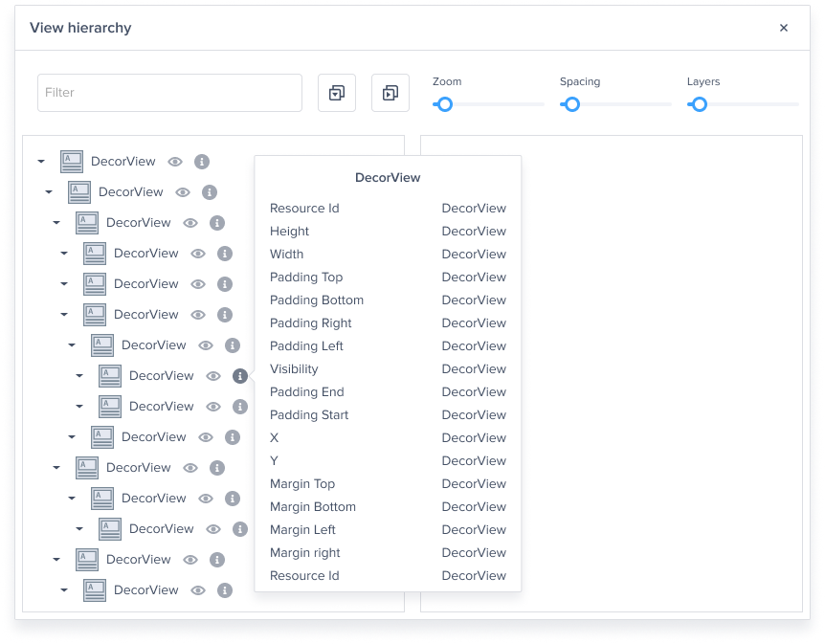The image size is (825, 644).
Task: Open info for the root DecorView node
Action: [202, 162]
